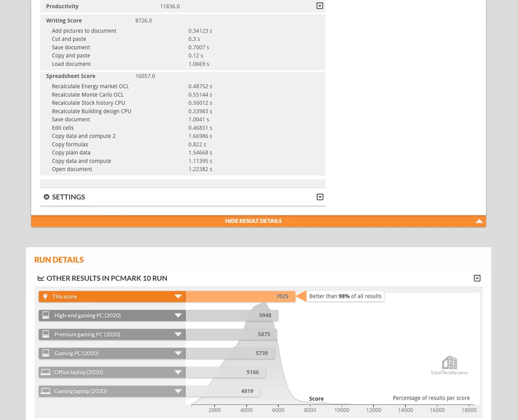Select the Copy formulas row
518x420 pixels.
(x=183, y=144)
